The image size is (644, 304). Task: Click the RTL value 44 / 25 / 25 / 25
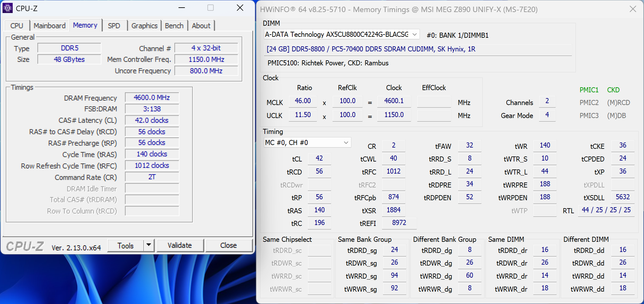[606, 210]
